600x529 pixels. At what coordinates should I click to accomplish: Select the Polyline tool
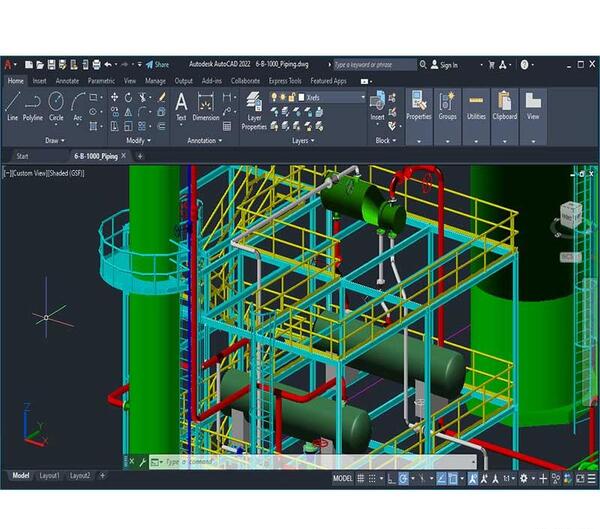(x=33, y=106)
